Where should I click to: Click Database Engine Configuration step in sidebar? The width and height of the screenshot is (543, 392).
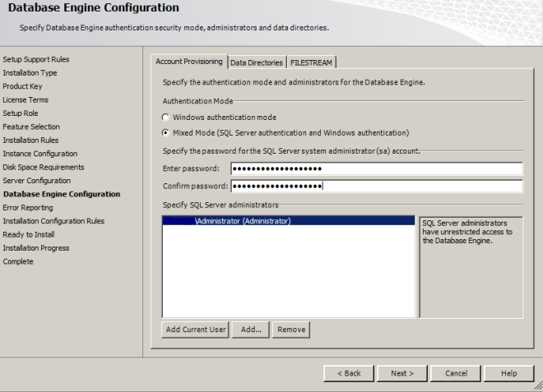(x=62, y=194)
